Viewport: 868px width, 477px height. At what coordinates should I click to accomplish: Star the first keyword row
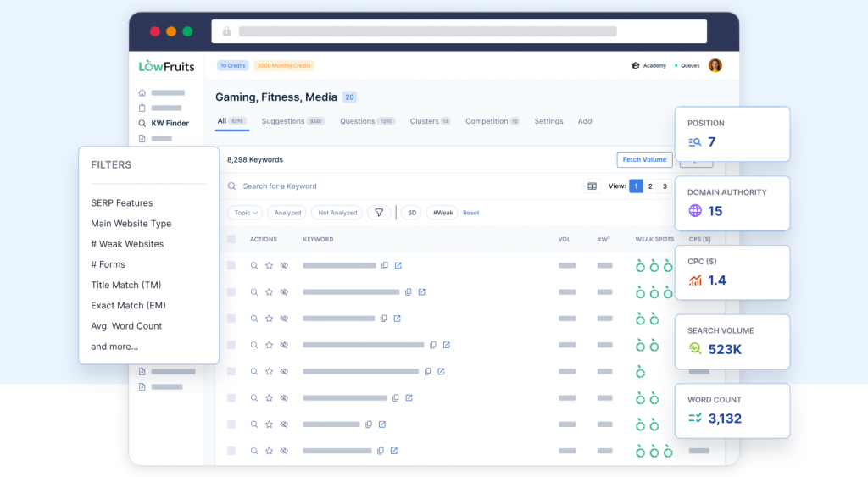pos(269,266)
